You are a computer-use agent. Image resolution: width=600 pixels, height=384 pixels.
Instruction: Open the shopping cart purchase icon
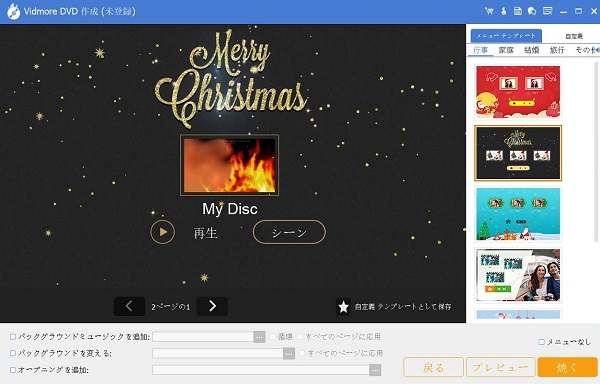pos(489,11)
